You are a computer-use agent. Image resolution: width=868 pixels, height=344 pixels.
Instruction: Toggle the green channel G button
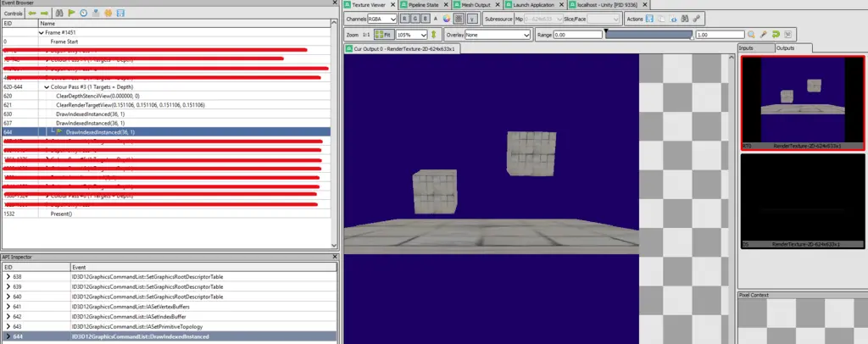(415, 19)
